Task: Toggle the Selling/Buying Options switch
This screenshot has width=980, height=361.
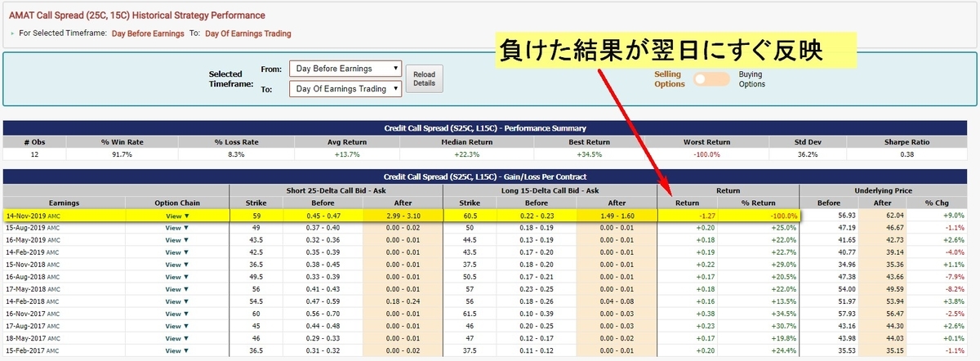Action: click(x=710, y=79)
